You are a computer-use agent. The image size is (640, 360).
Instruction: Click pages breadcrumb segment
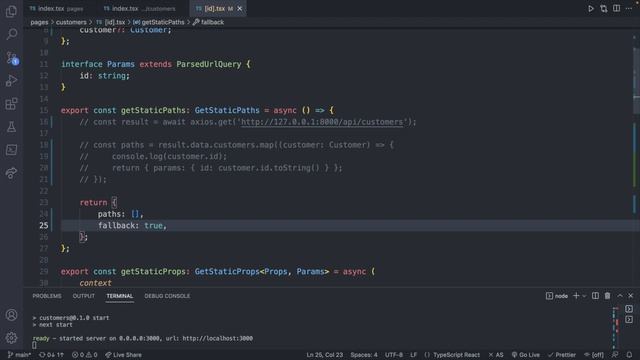(x=39, y=22)
